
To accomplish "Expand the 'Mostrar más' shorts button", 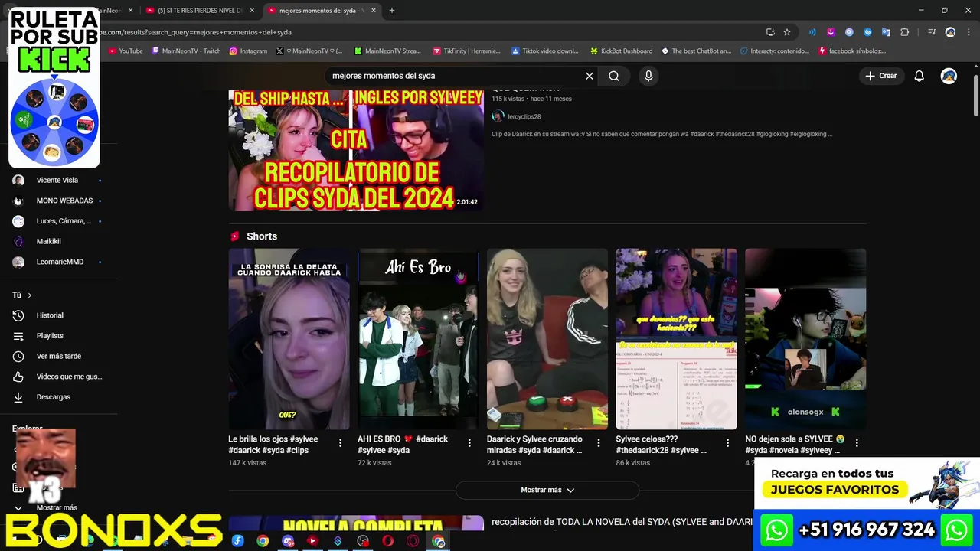I will 547,490.
